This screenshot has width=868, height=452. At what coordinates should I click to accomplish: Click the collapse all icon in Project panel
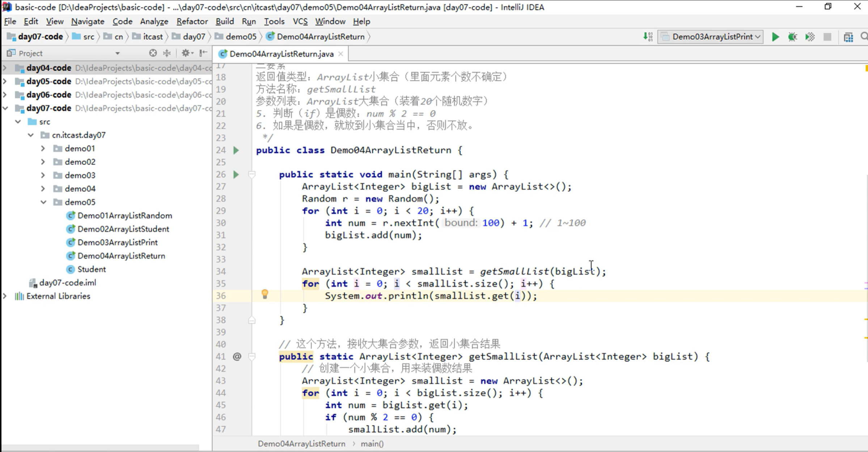point(167,53)
